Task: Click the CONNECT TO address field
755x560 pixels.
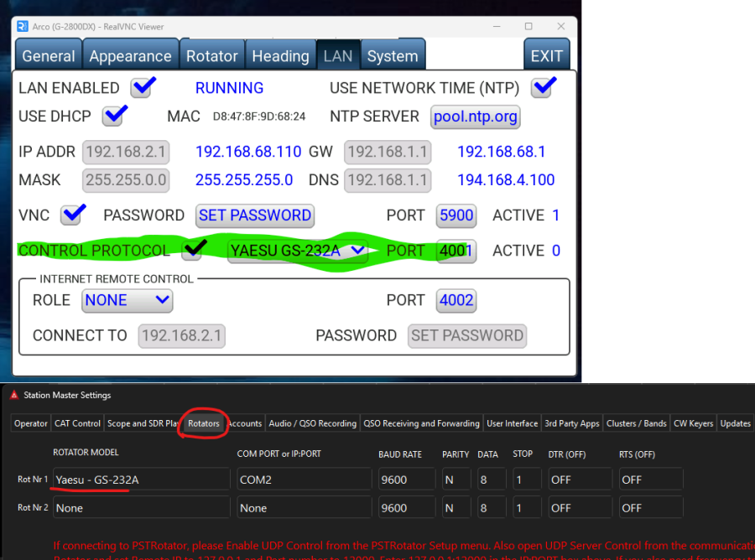Action: [x=181, y=335]
